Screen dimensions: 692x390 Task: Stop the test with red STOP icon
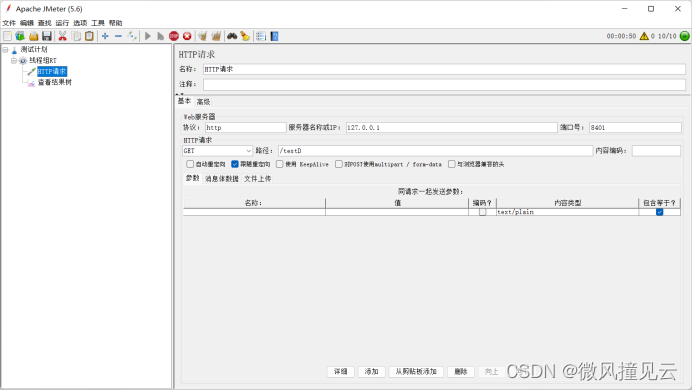(174, 36)
